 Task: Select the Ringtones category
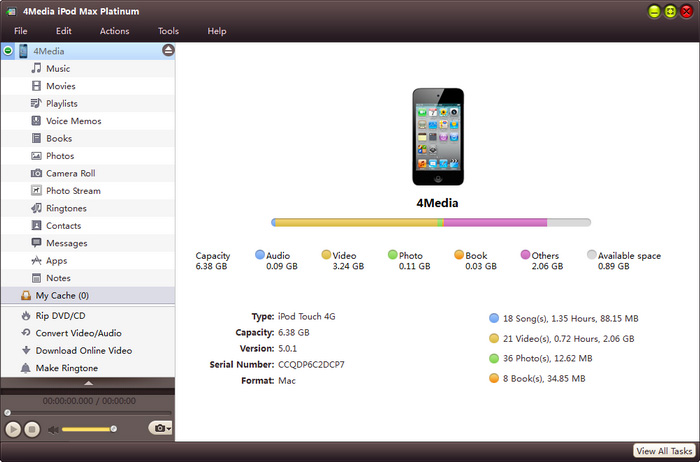[x=88, y=208]
